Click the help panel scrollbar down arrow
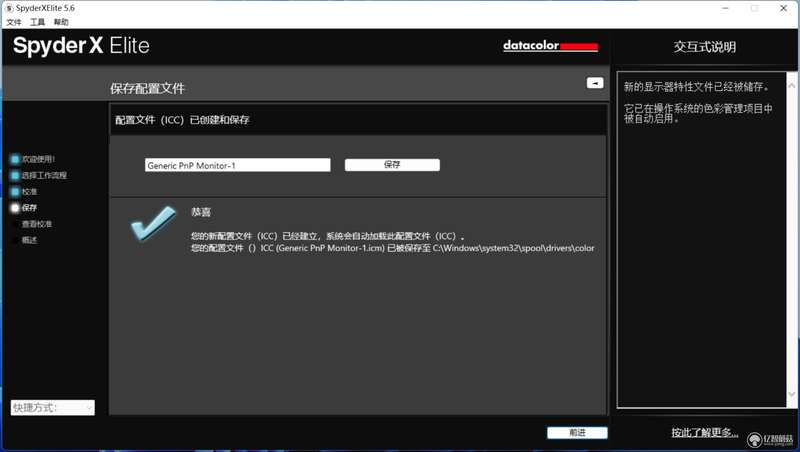Image resolution: width=800 pixels, height=452 pixels. tap(792, 394)
